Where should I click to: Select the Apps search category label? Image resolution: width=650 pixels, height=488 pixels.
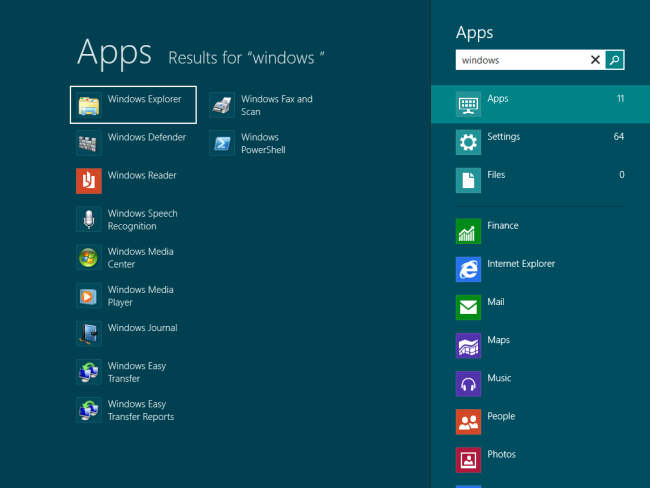(498, 99)
